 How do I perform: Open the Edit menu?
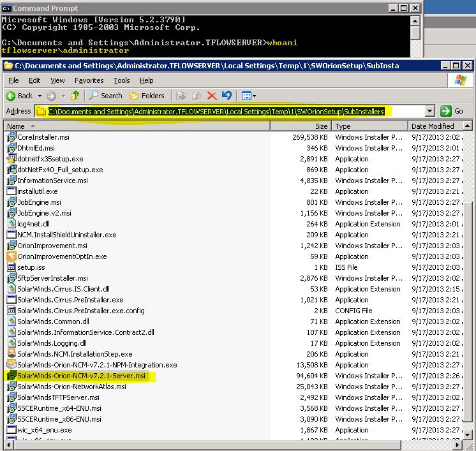coord(34,80)
